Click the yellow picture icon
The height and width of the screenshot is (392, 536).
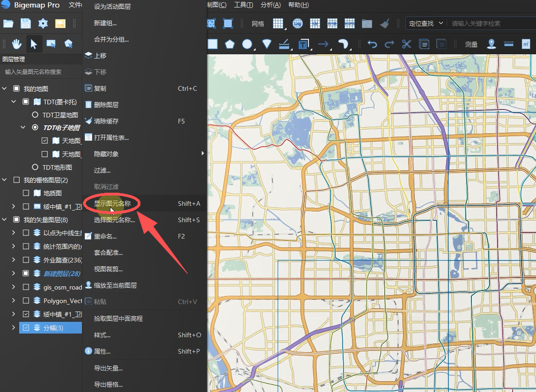pos(60,23)
